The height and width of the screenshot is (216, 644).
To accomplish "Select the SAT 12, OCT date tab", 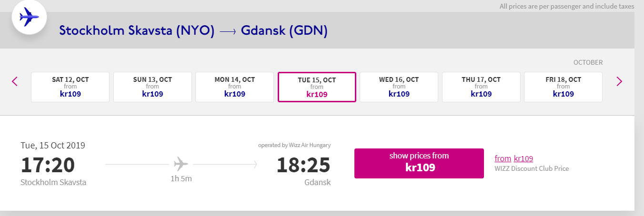I will (x=70, y=87).
